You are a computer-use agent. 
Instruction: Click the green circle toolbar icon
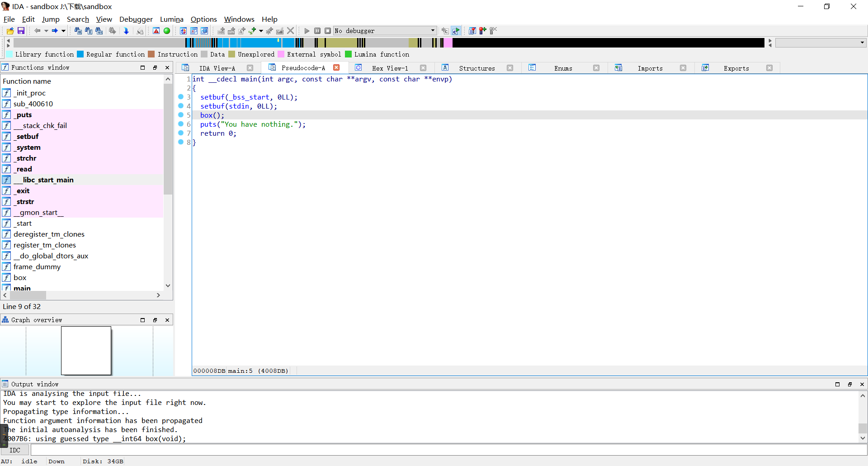coord(167,31)
